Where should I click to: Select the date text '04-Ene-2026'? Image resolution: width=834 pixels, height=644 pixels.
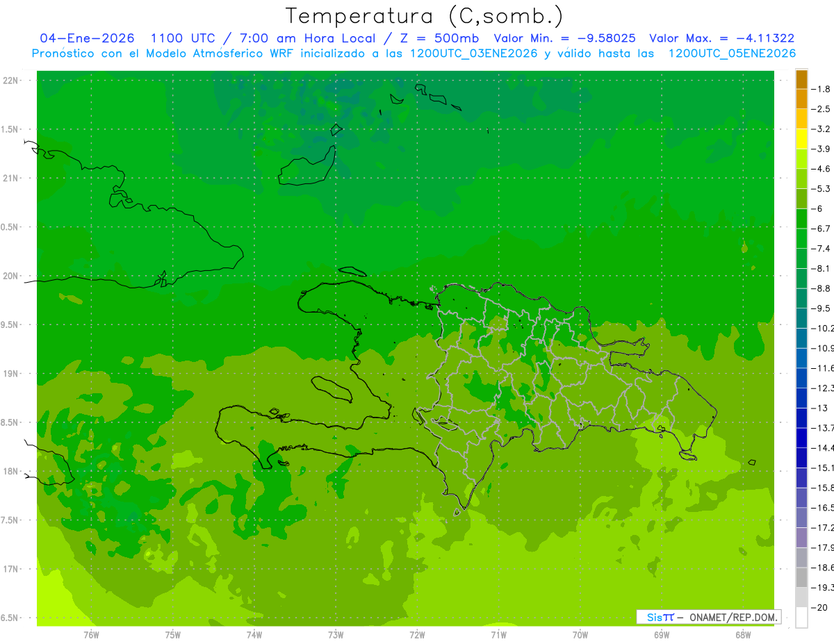(x=87, y=38)
